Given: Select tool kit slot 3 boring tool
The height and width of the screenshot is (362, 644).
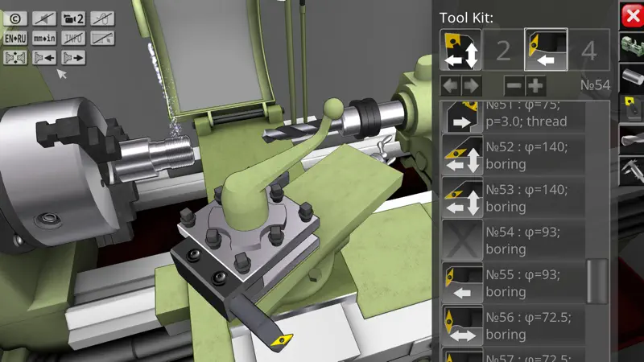Looking at the screenshot, I should tap(546, 50).
